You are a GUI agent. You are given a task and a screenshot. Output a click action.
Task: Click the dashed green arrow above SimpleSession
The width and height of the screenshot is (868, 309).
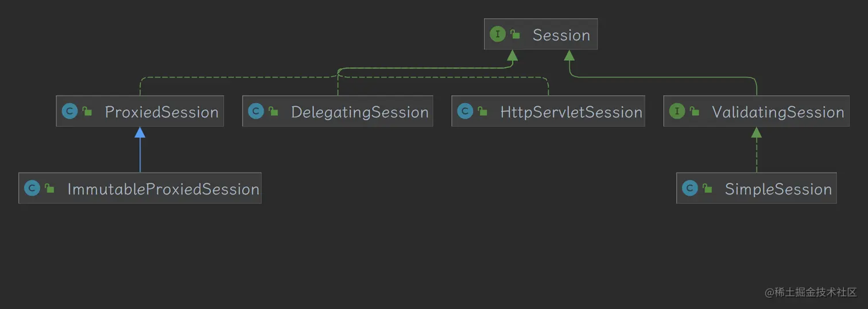coord(757,150)
